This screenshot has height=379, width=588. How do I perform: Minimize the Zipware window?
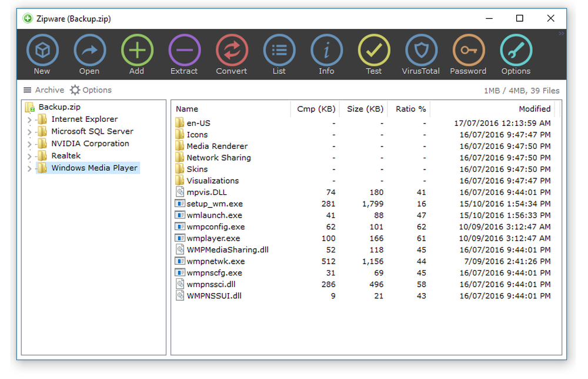coord(489,18)
